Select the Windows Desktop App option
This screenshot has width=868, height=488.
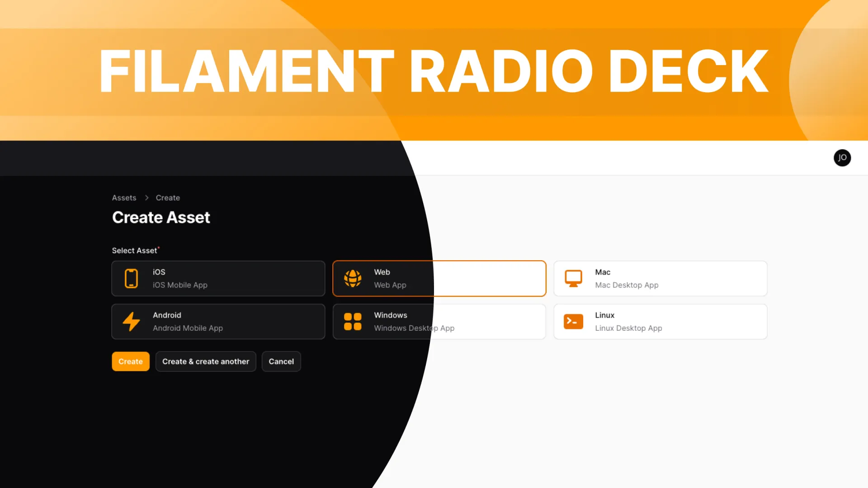click(x=439, y=321)
